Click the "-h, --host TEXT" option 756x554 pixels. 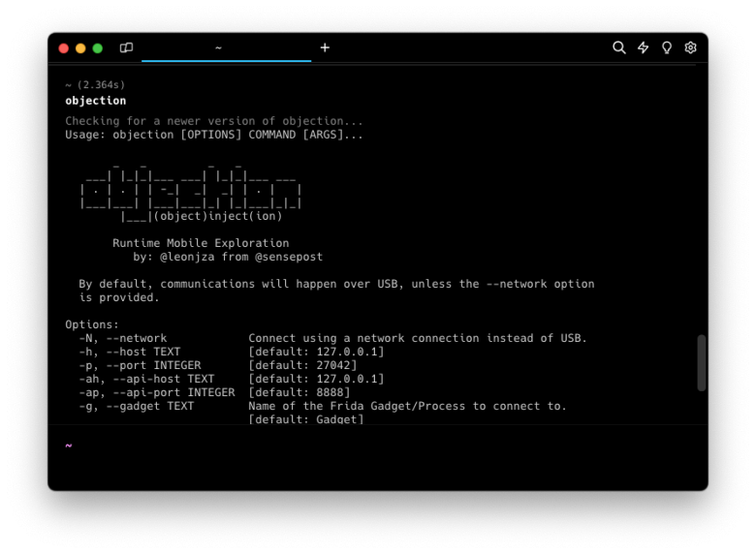(x=129, y=352)
